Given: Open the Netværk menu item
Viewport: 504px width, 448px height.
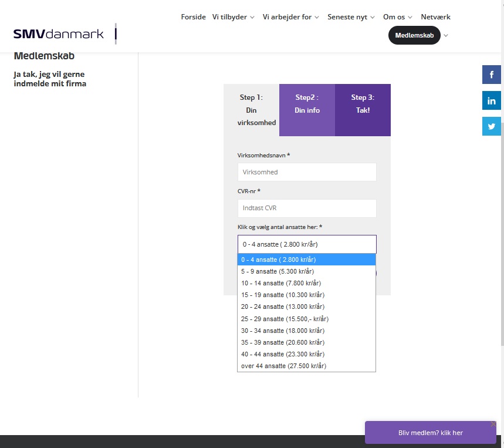Looking at the screenshot, I should click(x=435, y=17).
